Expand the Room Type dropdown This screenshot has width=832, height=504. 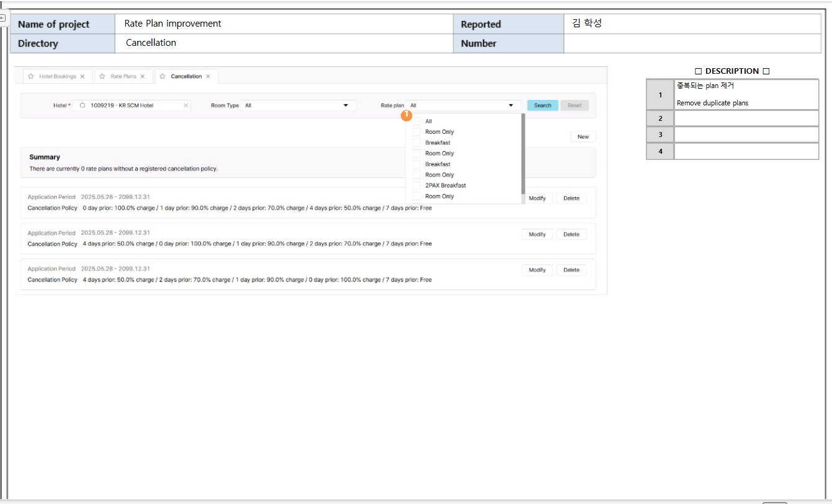point(346,105)
